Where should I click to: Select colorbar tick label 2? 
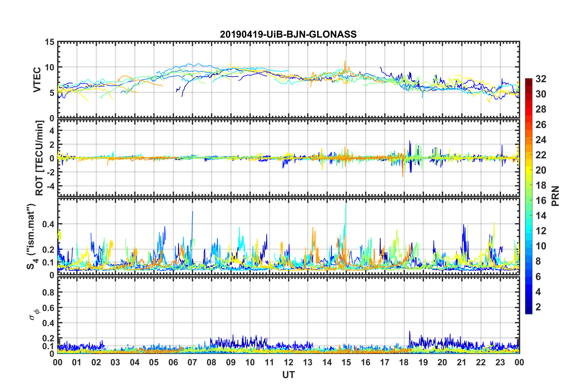538,307
